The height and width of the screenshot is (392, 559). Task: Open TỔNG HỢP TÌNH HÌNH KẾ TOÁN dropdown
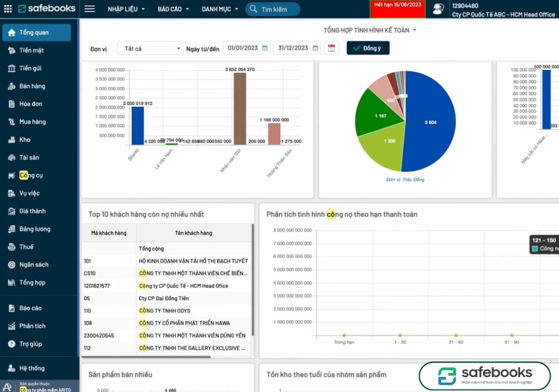pos(370,30)
